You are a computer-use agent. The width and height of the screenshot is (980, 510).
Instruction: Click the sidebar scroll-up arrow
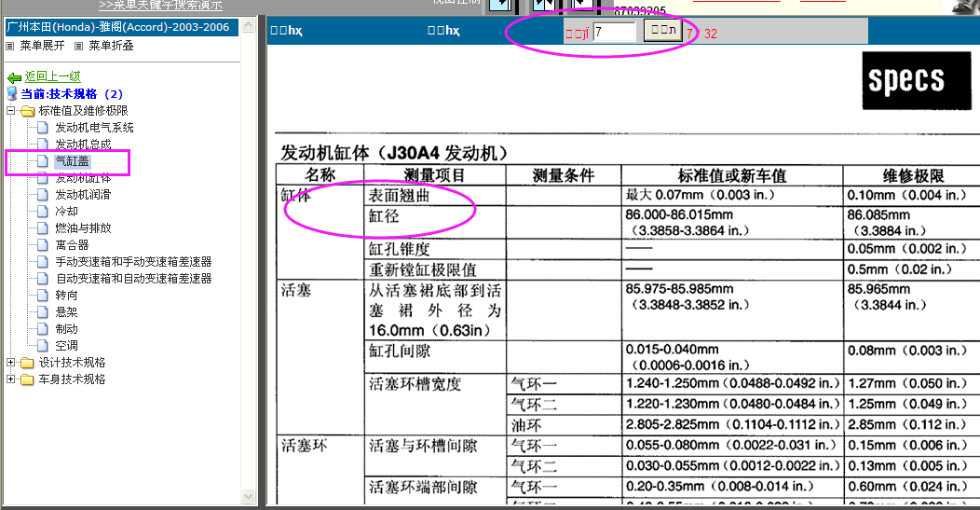pos(249,25)
